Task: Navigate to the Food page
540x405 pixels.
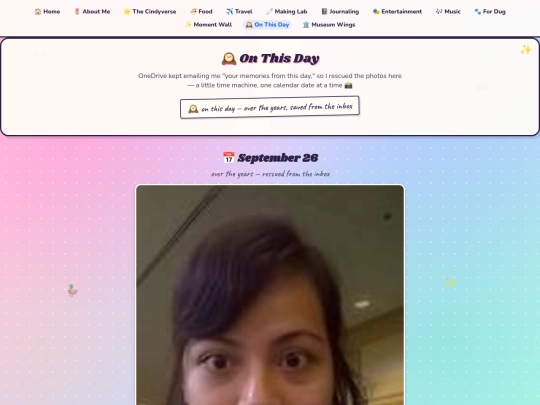Action: 201,12
